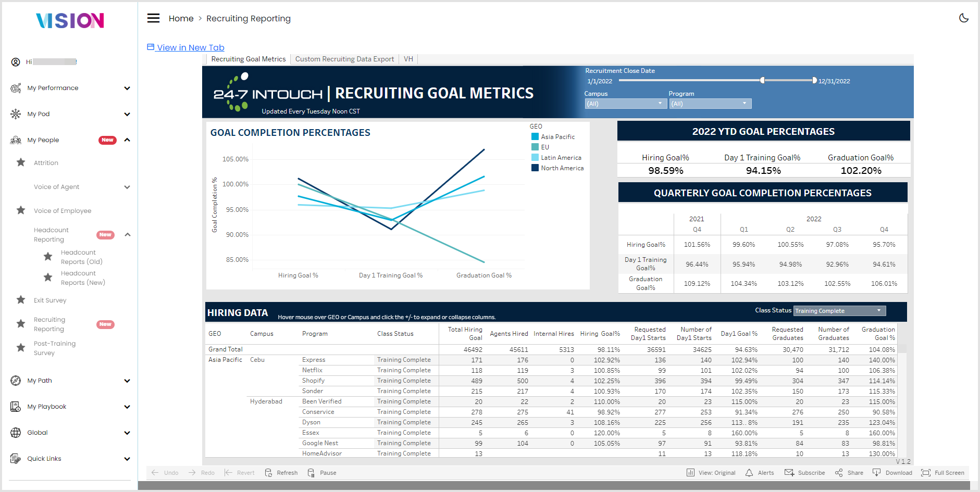Open the Download icon option
Image resolution: width=980 pixels, height=492 pixels.
[x=876, y=473]
